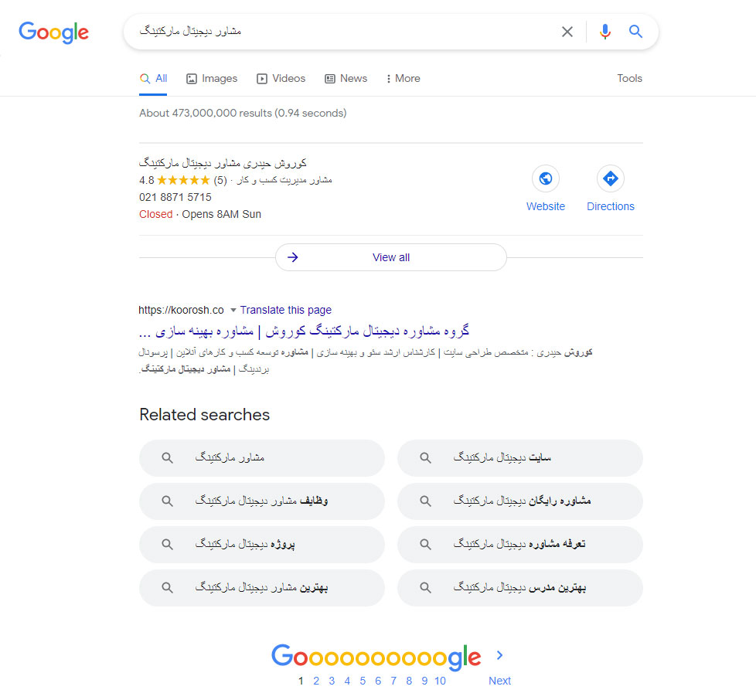Click the Next page link
Viewport: 756px width, 700px height.
click(499, 681)
